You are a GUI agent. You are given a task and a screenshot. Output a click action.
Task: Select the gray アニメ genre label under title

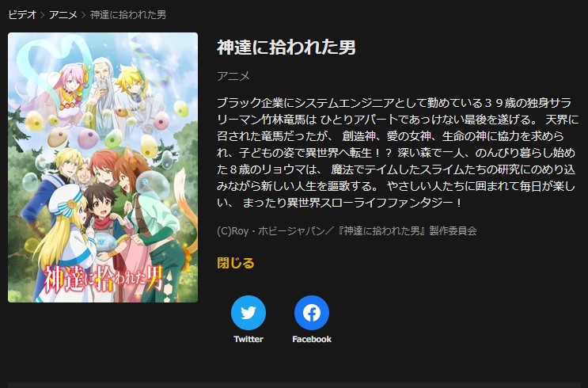pos(233,76)
